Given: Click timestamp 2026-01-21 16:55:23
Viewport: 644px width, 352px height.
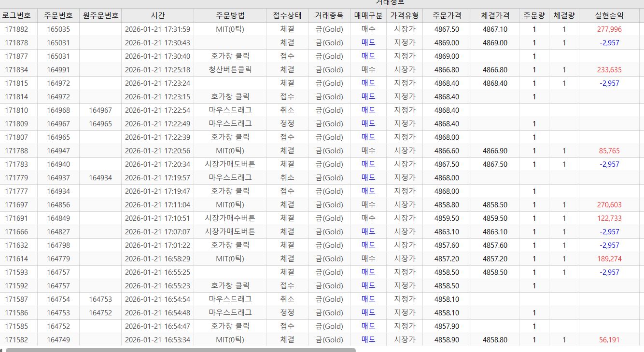Looking at the screenshot, I should 157,286.
